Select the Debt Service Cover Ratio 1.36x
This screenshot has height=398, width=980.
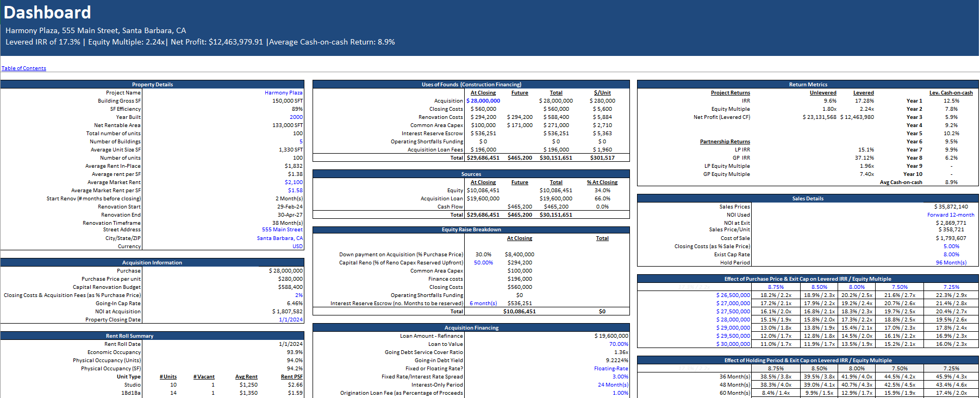(x=621, y=352)
